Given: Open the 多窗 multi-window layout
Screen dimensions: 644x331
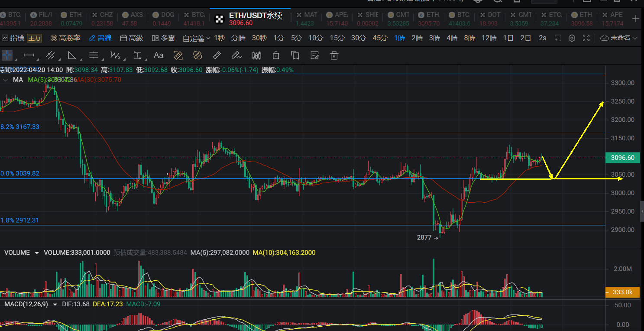Looking at the screenshot, I should tap(163, 38).
